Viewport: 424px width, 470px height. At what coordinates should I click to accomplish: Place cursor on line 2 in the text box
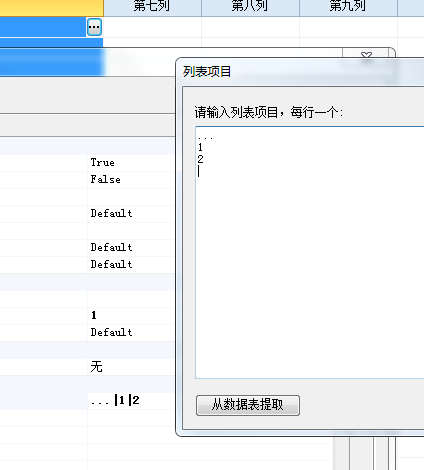click(x=200, y=159)
